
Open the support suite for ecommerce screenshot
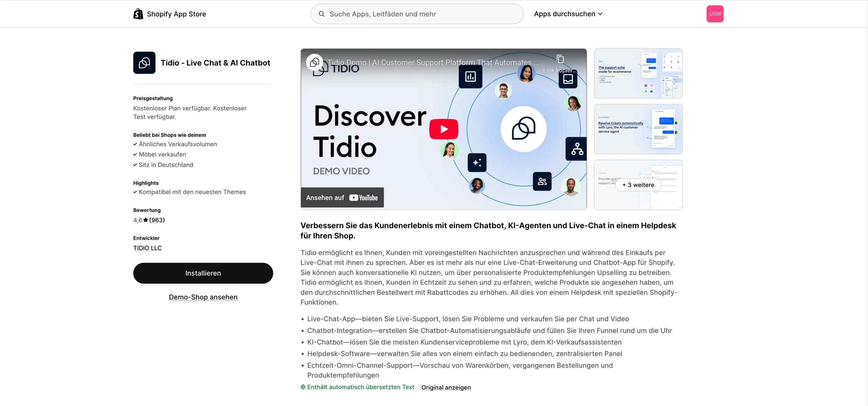[x=638, y=73]
